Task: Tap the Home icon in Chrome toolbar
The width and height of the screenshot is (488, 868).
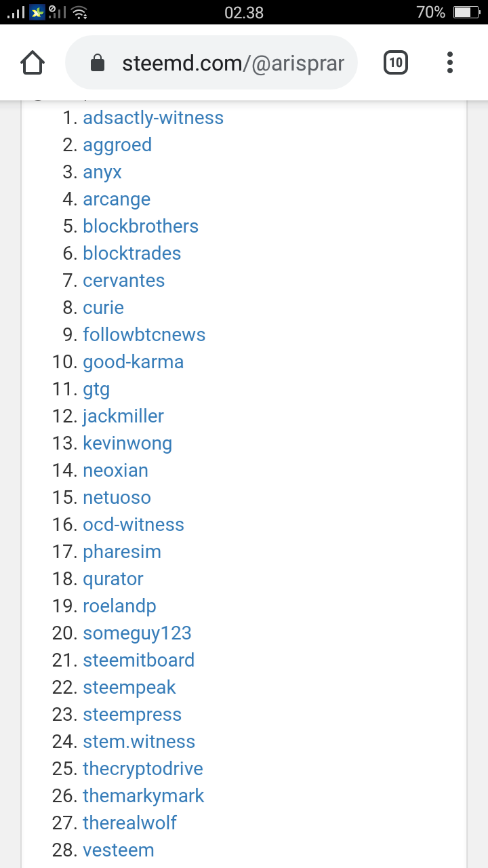Action: (32, 62)
